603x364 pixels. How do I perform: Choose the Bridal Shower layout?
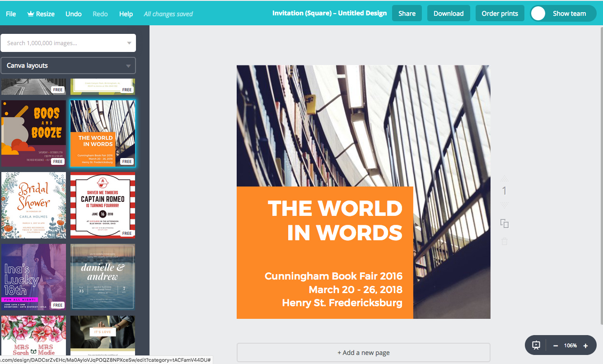[x=33, y=205]
